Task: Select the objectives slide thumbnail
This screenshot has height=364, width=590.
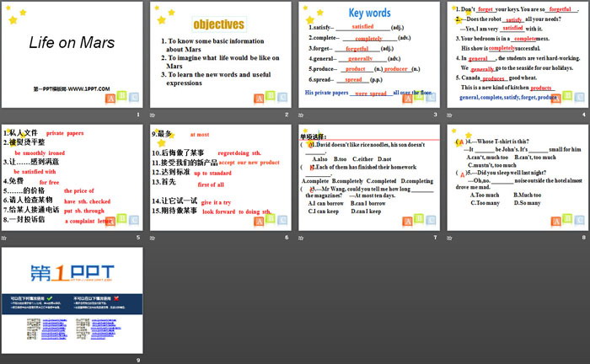Action: pos(220,55)
